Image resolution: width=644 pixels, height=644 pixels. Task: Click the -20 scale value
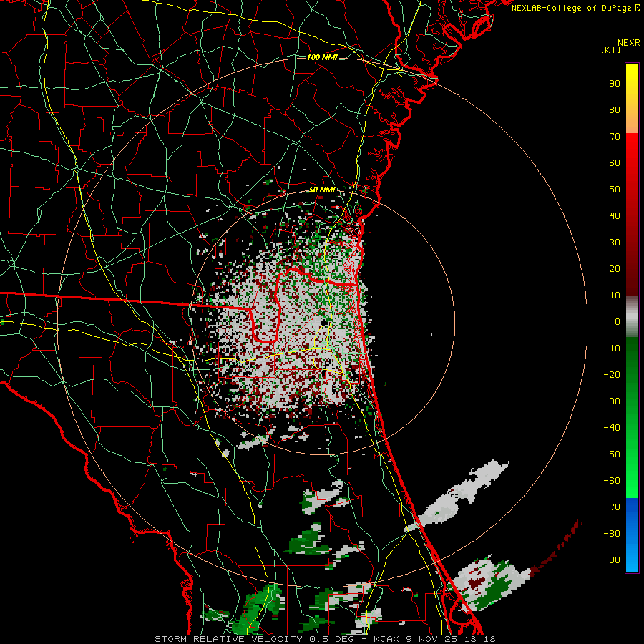(612, 374)
